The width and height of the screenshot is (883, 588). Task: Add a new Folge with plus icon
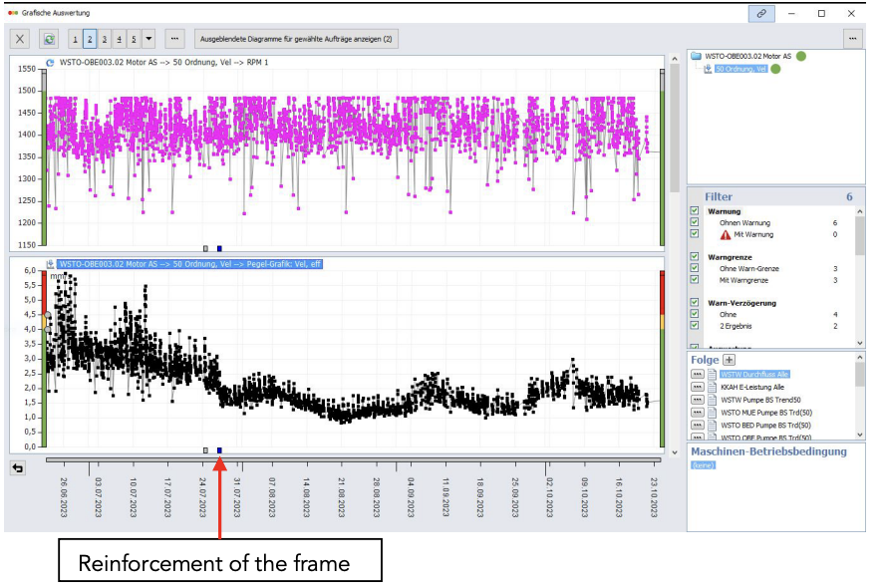tap(729, 359)
